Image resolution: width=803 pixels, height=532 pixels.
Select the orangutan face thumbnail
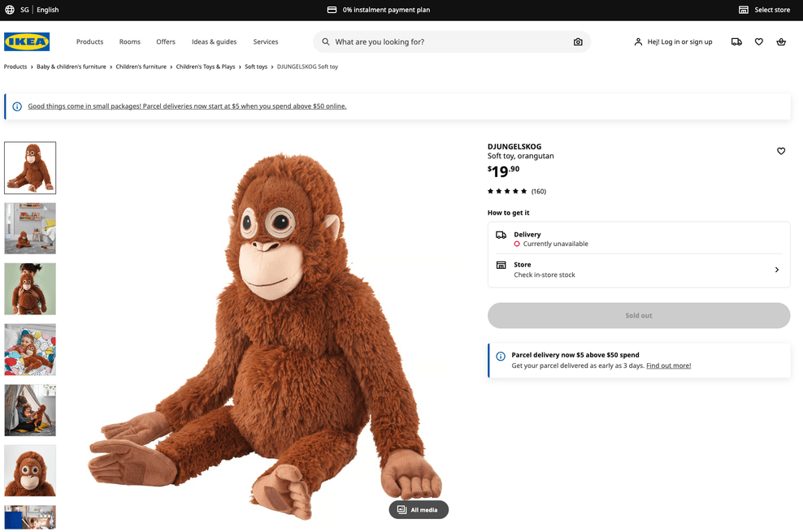click(30, 470)
